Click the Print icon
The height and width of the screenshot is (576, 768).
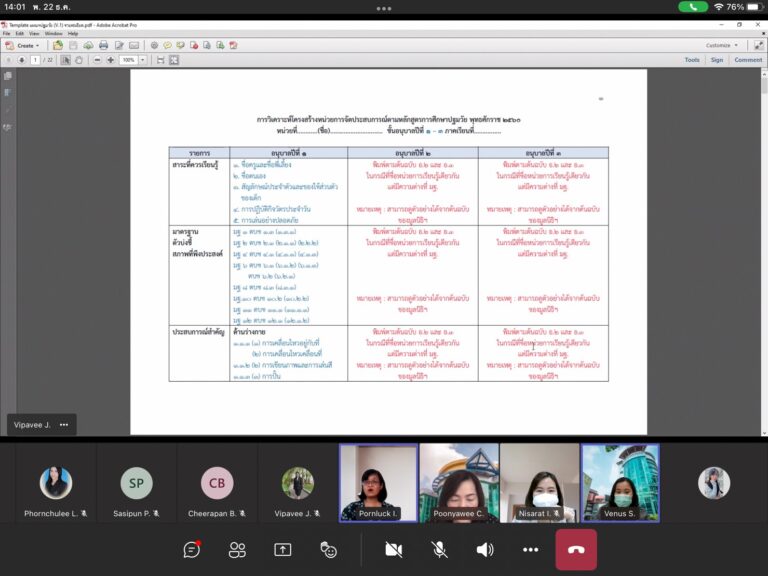coord(103,46)
